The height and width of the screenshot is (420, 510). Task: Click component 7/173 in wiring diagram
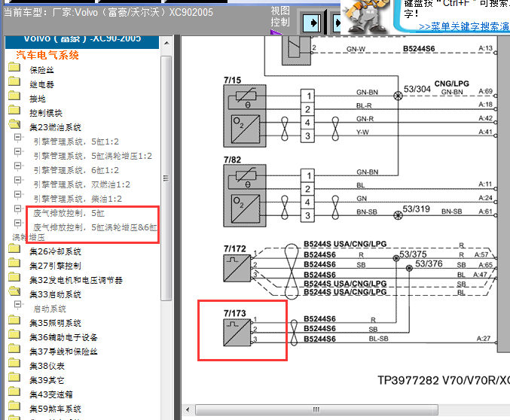(x=237, y=333)
